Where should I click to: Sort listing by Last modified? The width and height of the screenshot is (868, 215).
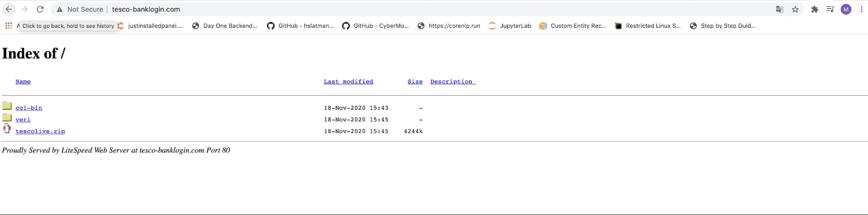pyautogui.click(x=348, y=81)
